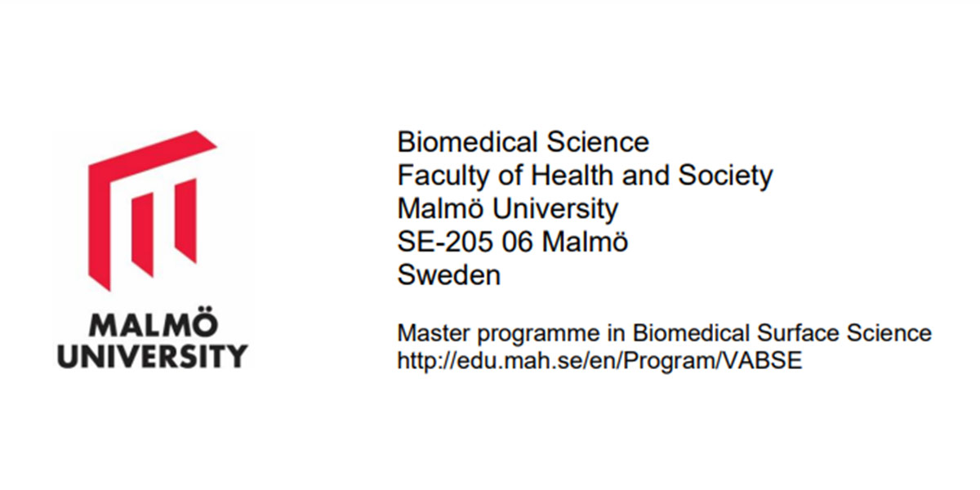This screenshot has height=490, width=980.
Task: Click the SE-205 06 Malmö postal line
Action: tap(513, 242)
